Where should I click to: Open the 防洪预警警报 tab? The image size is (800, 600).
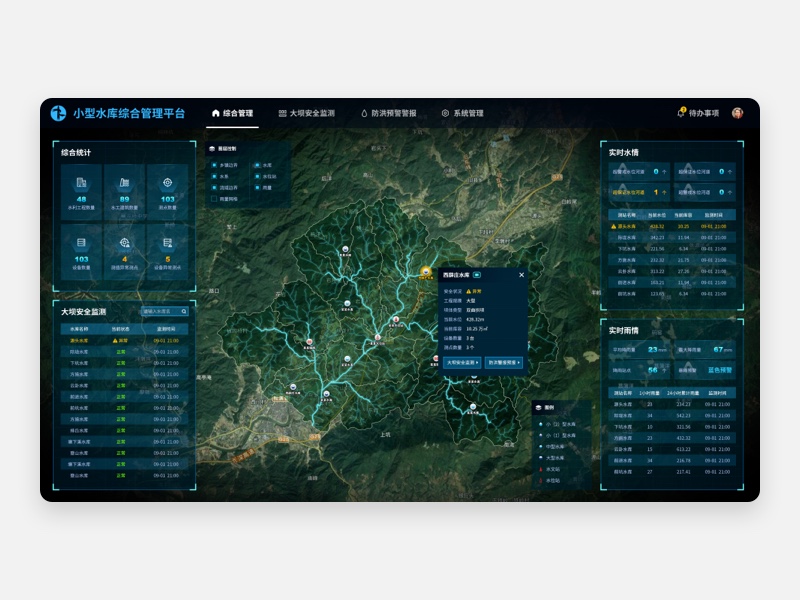tap(389, 113)
